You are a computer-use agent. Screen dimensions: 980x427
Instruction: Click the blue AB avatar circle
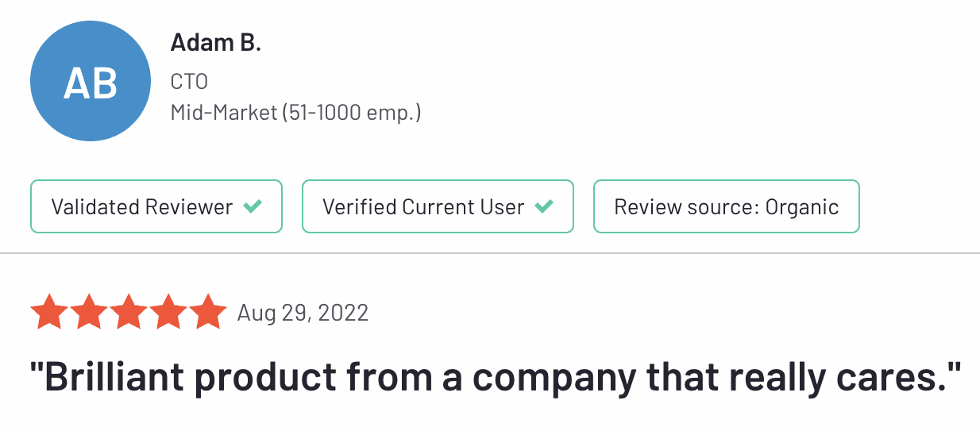tap(91, 82)
